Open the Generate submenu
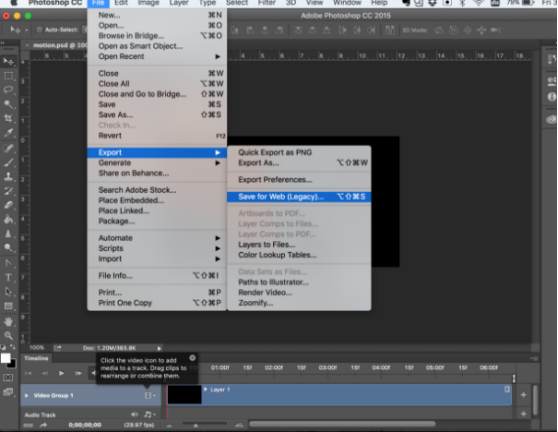The height and width of the screenshot is (432, 558). point(157,163)
